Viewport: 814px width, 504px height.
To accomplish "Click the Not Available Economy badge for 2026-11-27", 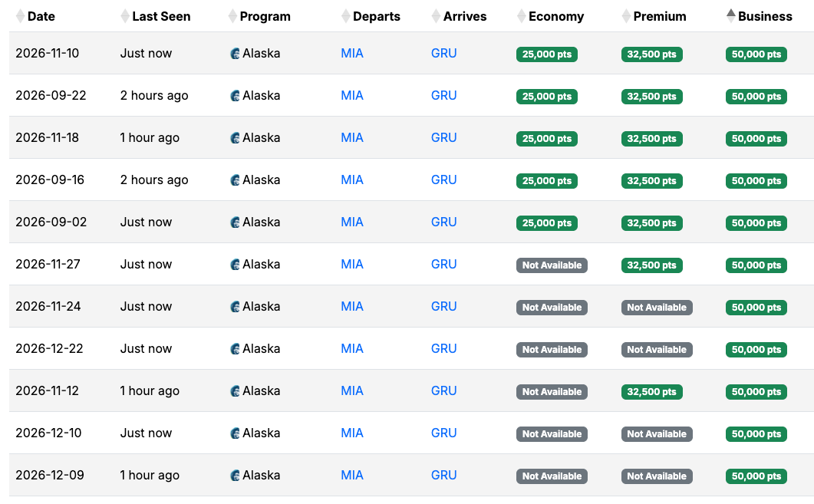I will [x=552, y=265].
